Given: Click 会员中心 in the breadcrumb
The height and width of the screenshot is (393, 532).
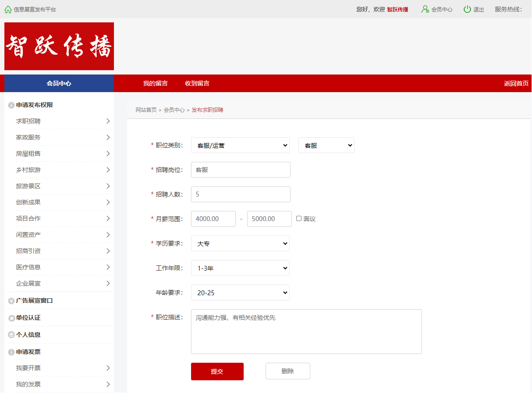Looking at the screenshot, I should pos(174,110).
